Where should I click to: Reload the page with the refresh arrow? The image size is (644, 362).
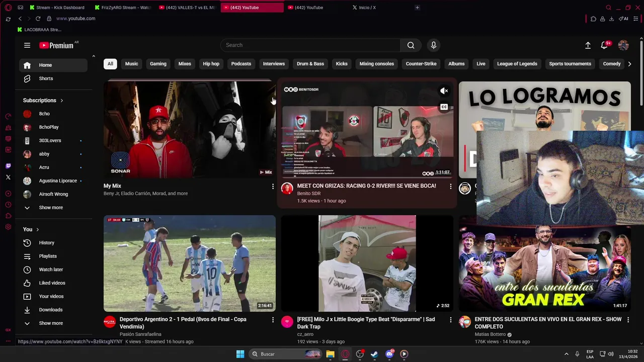[x=38, y=19]
